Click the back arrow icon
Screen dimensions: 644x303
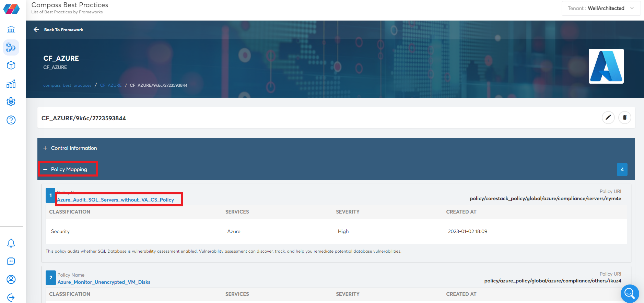[36, 29]
